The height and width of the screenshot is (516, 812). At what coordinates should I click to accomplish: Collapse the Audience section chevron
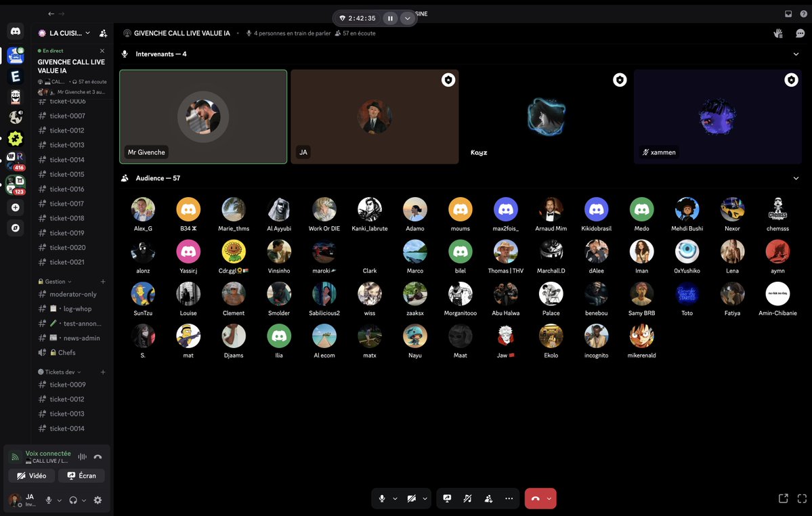coord(796,178)
